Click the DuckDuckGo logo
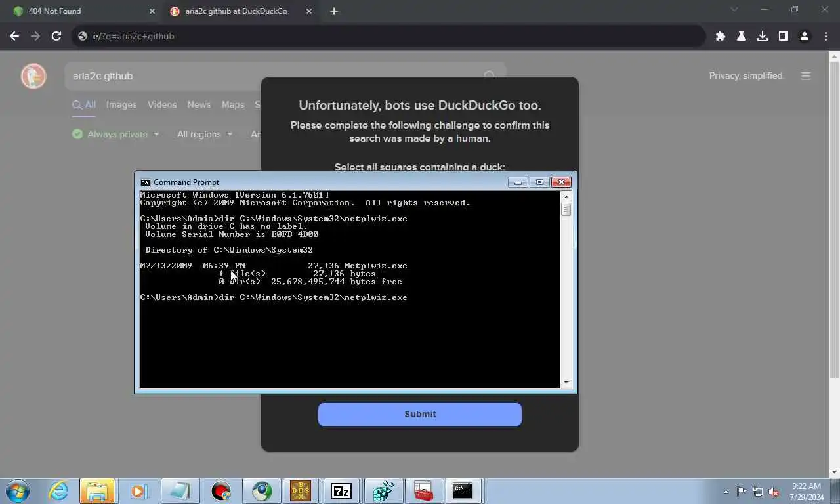This screenshot has height=504, width=840. pyautogui.click(x=33, y=76)
